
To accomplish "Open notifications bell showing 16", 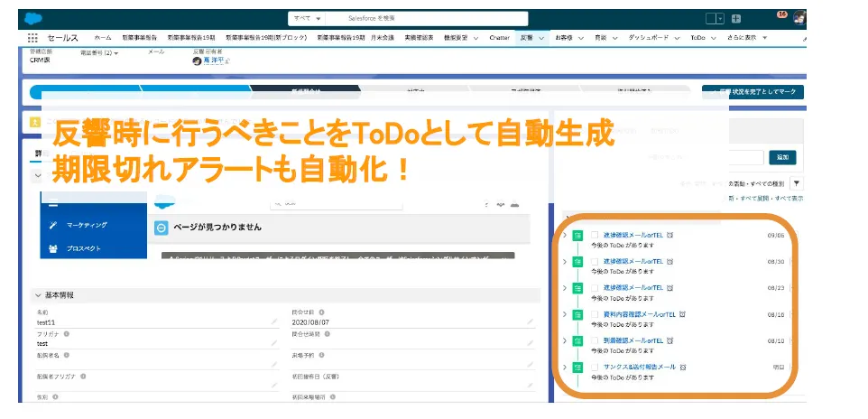I will click(x=781, y=15).
